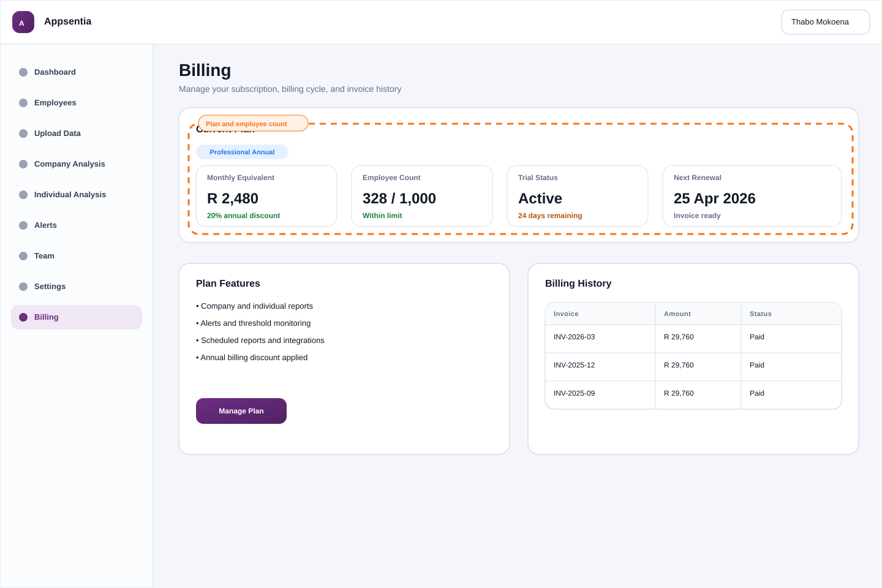Click 'Scheduled reports and integrations' feature
882x588 pixels.
260,341
